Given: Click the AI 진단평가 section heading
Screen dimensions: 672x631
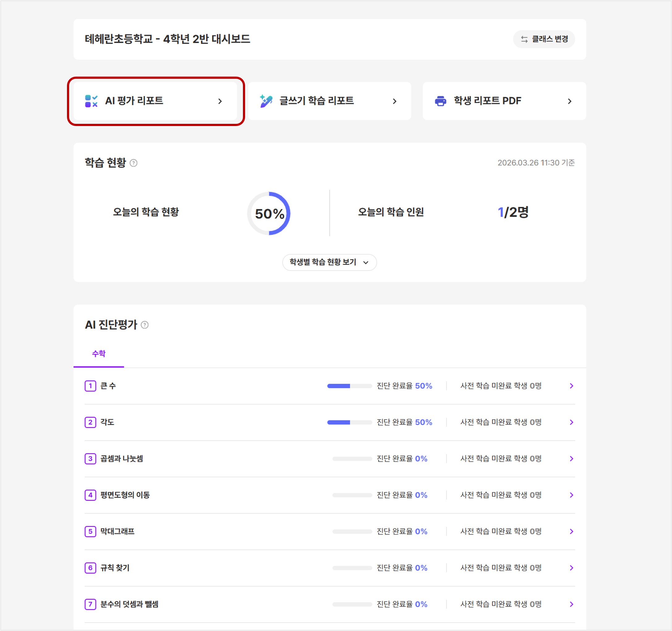Looking at the screenshot, I should coord(111,325).
